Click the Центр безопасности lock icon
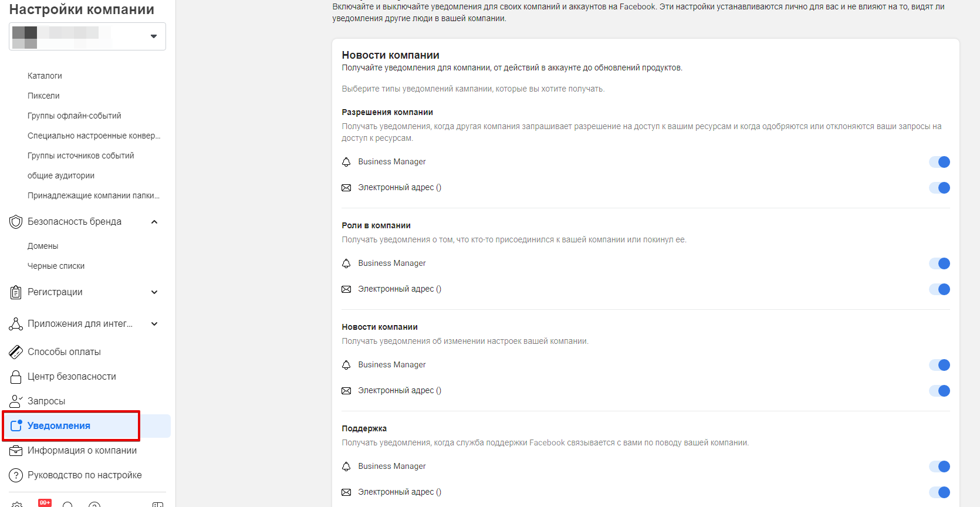The height and width of the screenshot is (507, 980). point(16,377)
